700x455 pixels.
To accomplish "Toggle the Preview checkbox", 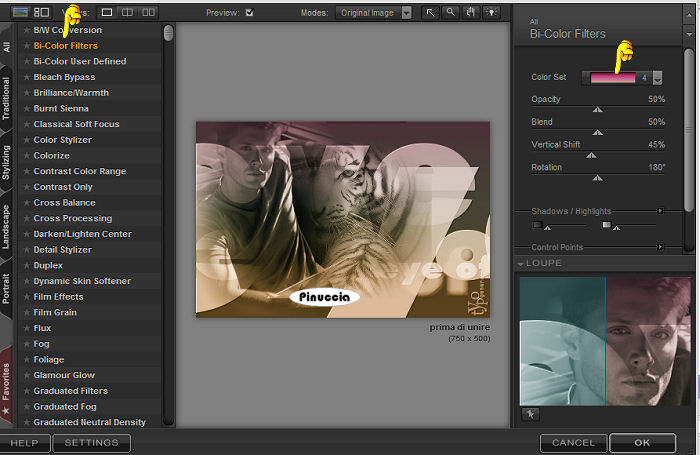I will (x=249, y=13).
